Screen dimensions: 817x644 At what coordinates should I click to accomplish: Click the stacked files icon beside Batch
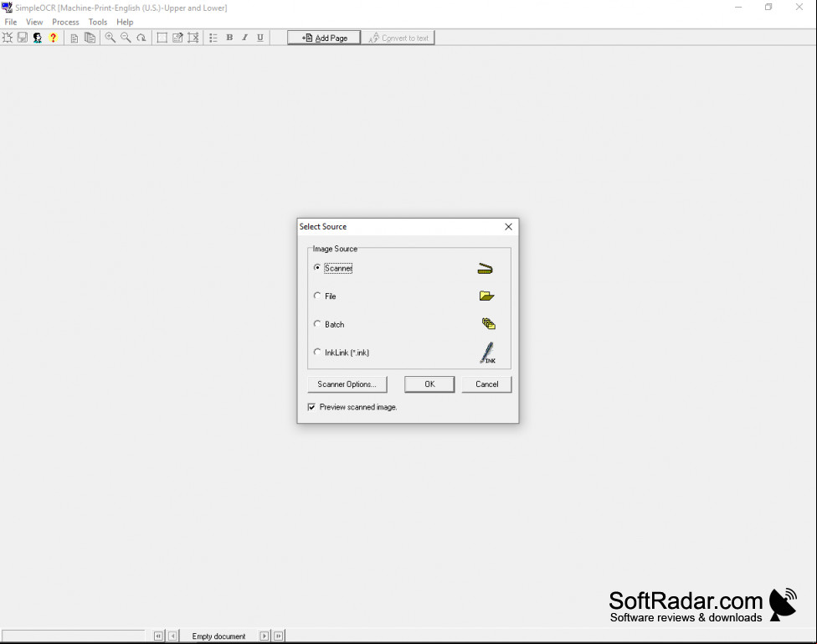[x=488, y=324]
